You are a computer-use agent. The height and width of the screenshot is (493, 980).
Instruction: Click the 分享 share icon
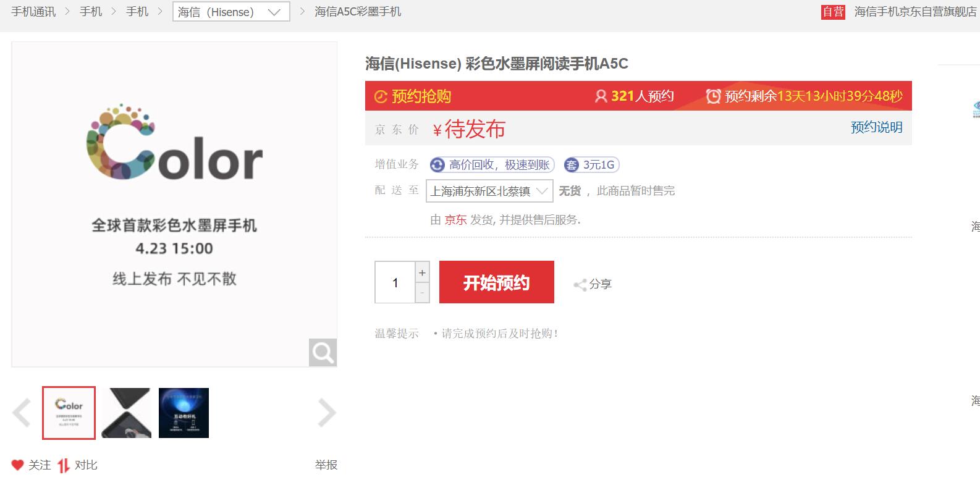tap(580, 285)
